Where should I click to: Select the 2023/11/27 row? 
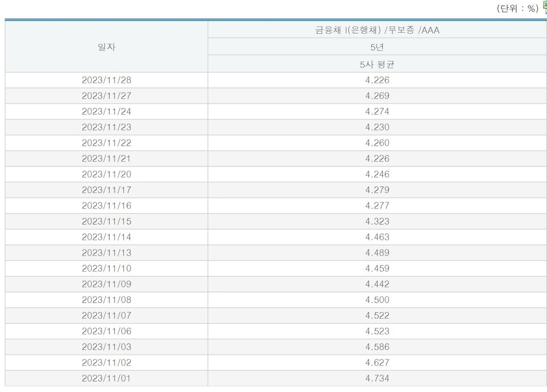click(106, 96)
